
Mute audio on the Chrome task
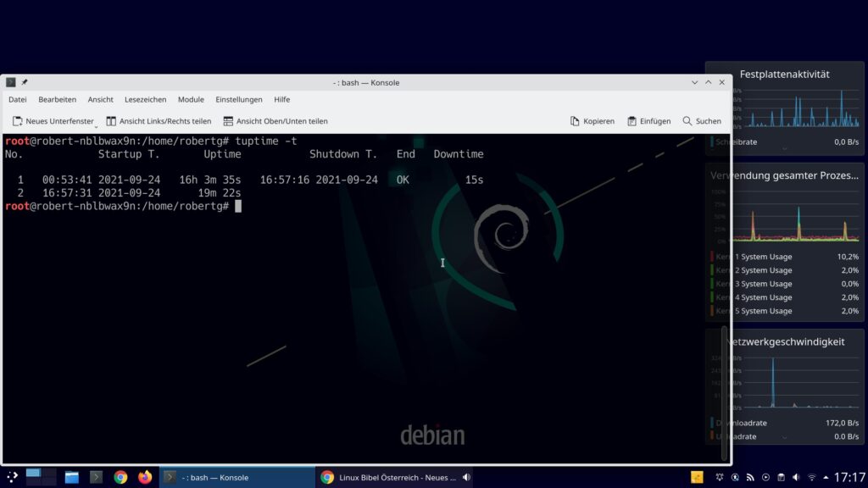point(467,477)
